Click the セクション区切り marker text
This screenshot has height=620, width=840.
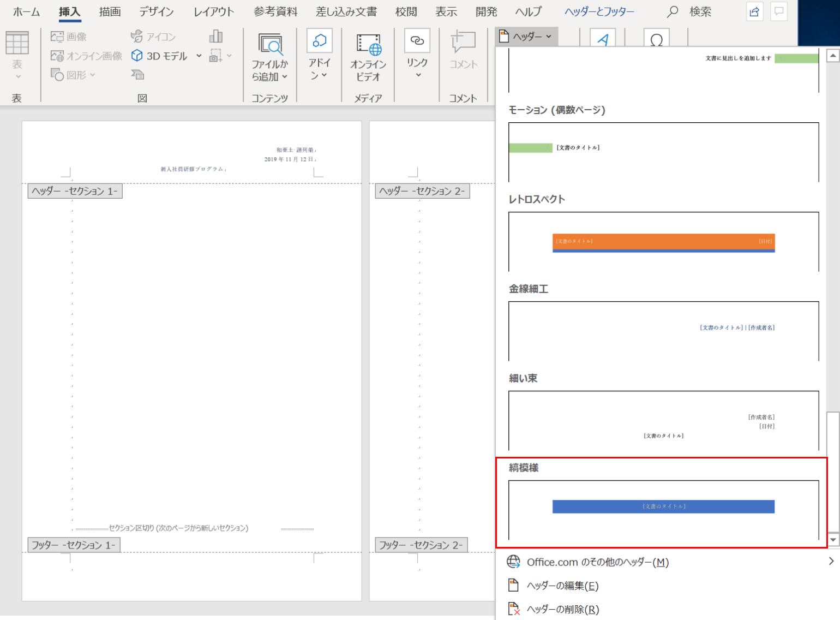[x=178, y=528]
